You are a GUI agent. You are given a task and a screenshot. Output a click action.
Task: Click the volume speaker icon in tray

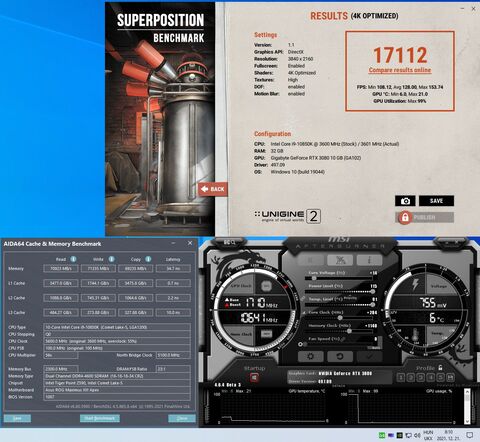pyautogui.click(x=417, y=435)
